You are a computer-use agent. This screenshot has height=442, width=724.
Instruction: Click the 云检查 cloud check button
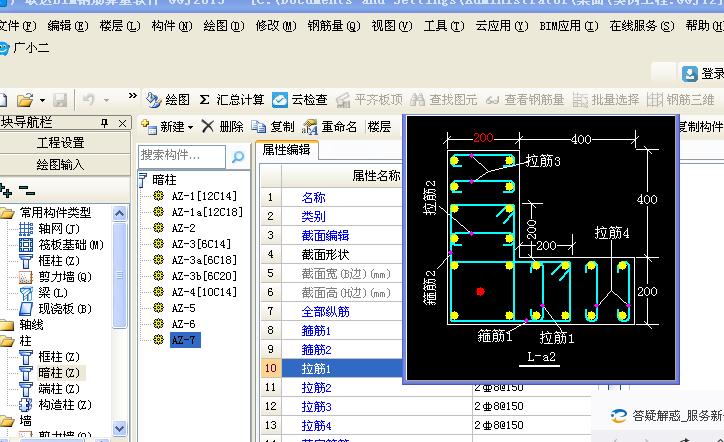[x=300, y=100]
